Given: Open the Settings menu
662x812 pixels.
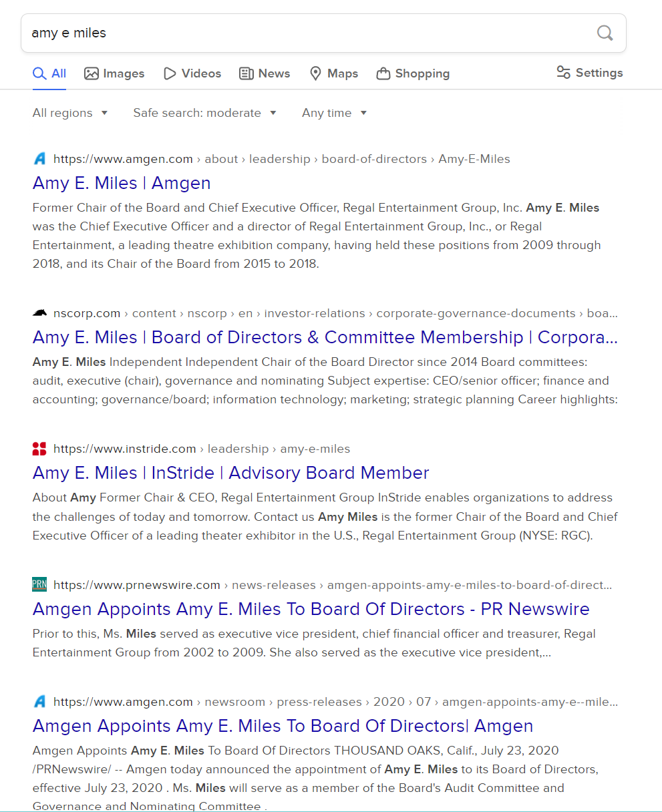Looking at the screenshot, I should click(x=590, y=73).
